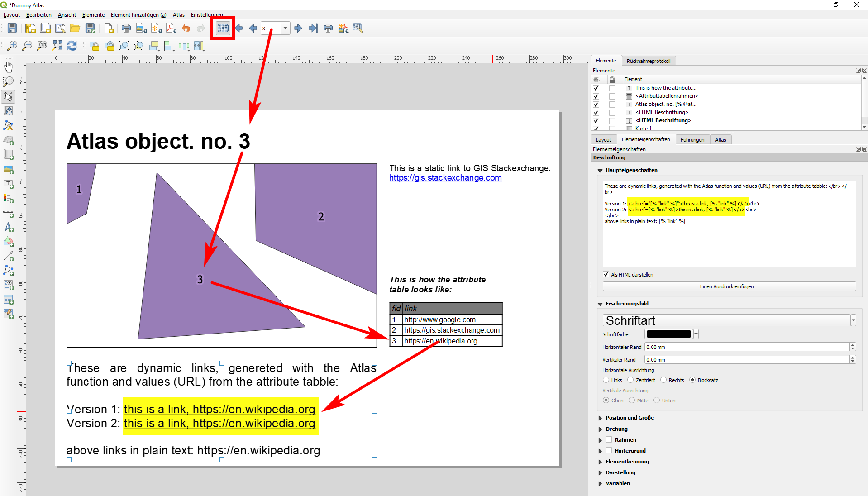Click the Export as SVG icon
The height and width of the screenshot is (496, 868).
[156, 28]
